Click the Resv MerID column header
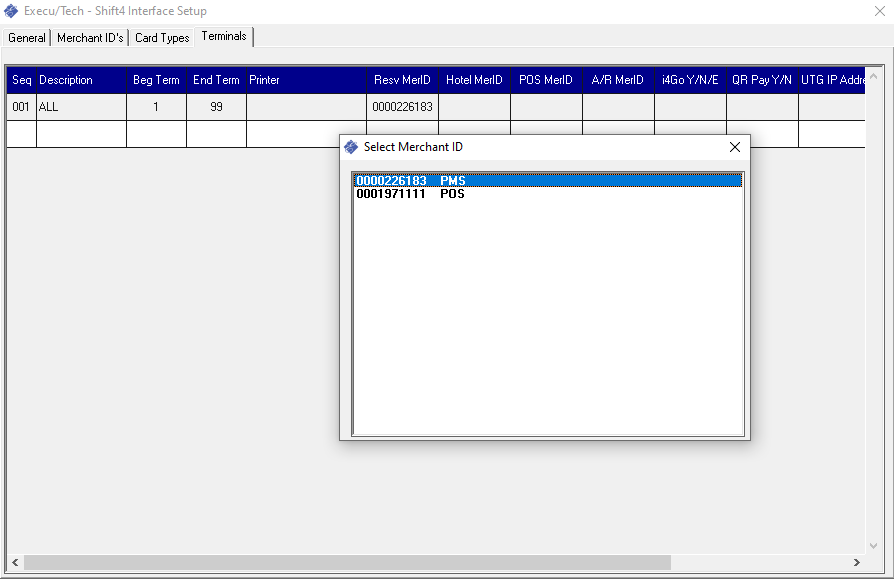The width and height of the screenshot is (894, 579). (403, 80)
